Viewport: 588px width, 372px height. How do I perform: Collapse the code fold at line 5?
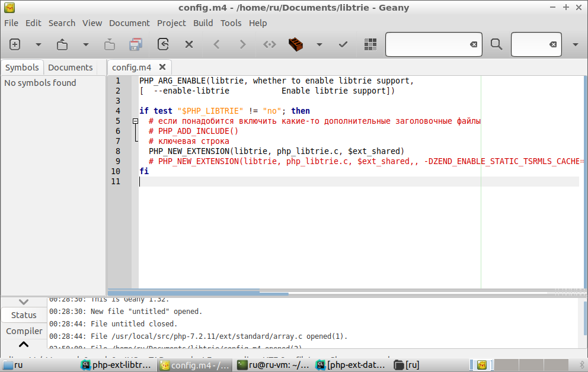[135, 121]
